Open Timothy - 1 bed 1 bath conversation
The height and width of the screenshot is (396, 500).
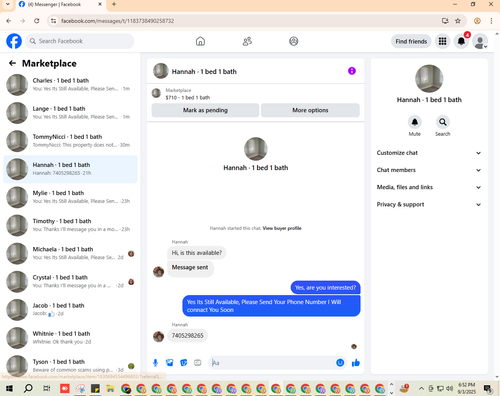70,225
